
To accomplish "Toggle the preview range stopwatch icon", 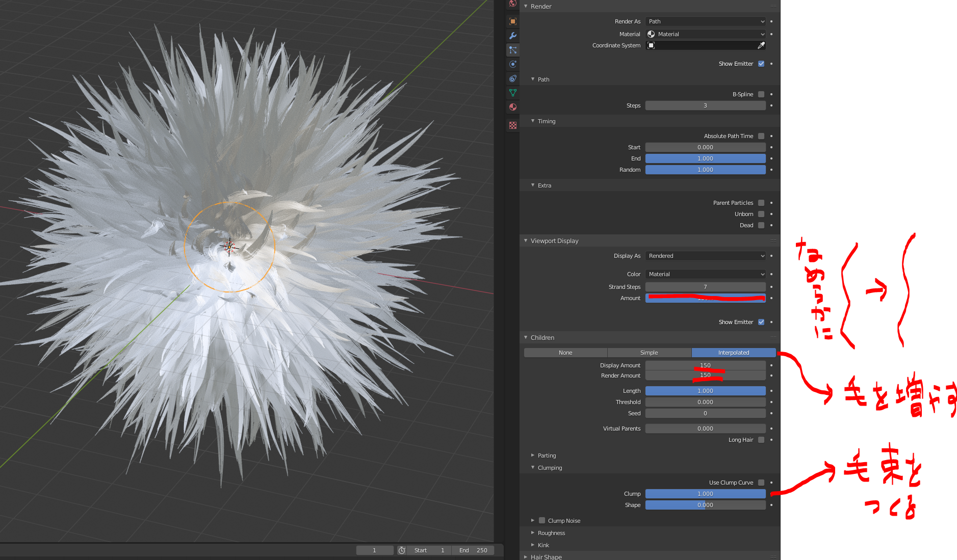I will (402, 550).
